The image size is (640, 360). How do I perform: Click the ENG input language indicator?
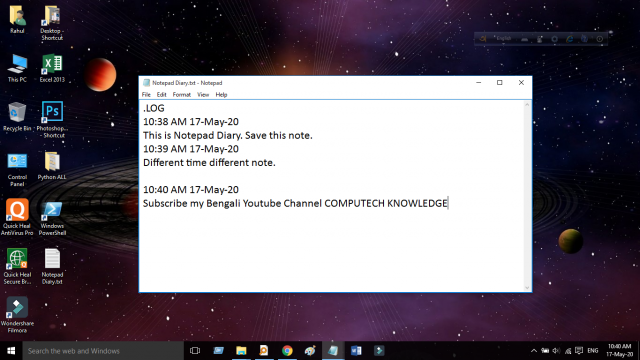pos(593,351)
